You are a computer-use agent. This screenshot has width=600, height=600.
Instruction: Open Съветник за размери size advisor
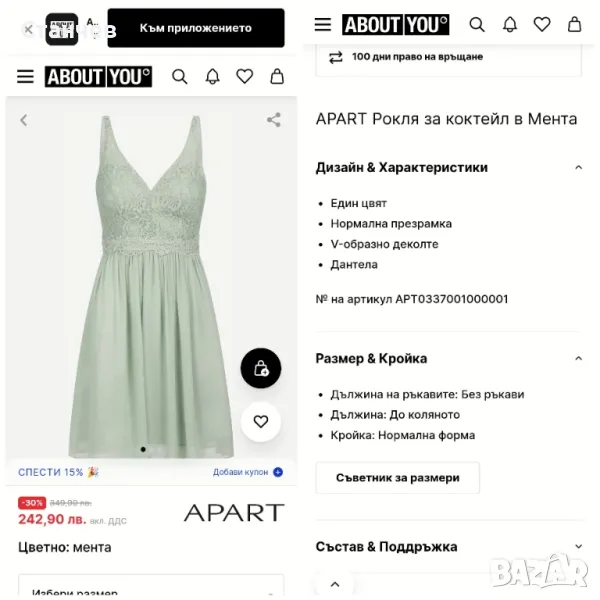coord(398,478)
